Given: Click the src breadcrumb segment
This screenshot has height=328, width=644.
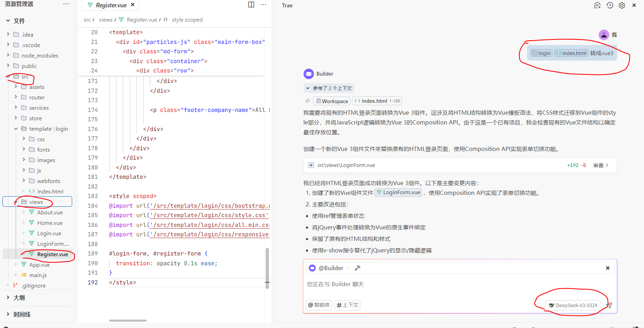Looking at the screenshot, I should 87,20.
